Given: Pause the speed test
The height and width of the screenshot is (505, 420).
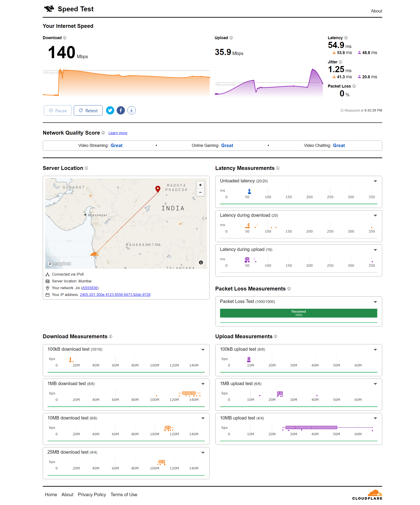Looking at the screenshot, I should pyautogui.click(x=57, y=111).
